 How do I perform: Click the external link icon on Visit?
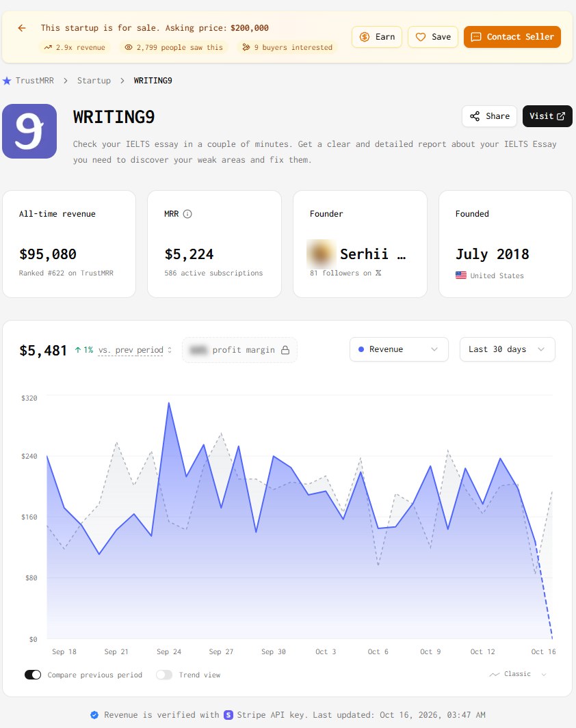pos(561,116)
